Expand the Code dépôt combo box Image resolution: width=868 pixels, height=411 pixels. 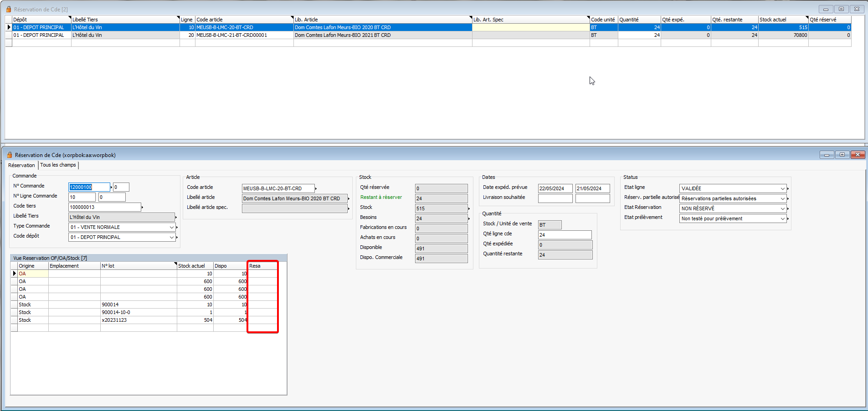point(172,237)
